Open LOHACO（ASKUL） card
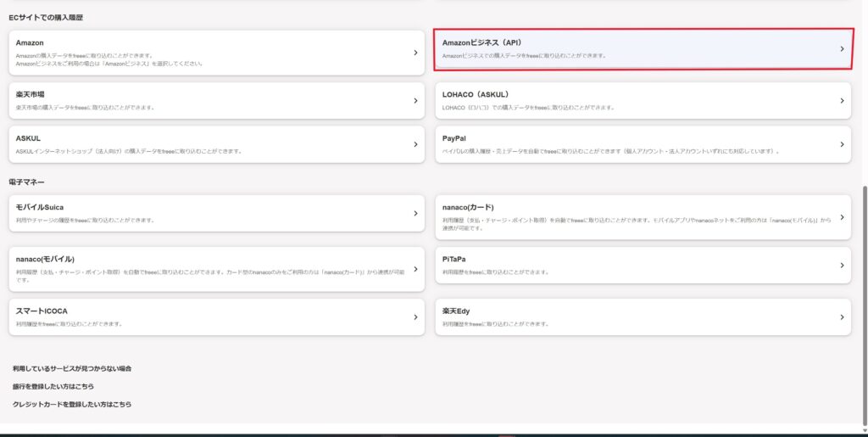 pyautogui.click(x=643, y=101)
